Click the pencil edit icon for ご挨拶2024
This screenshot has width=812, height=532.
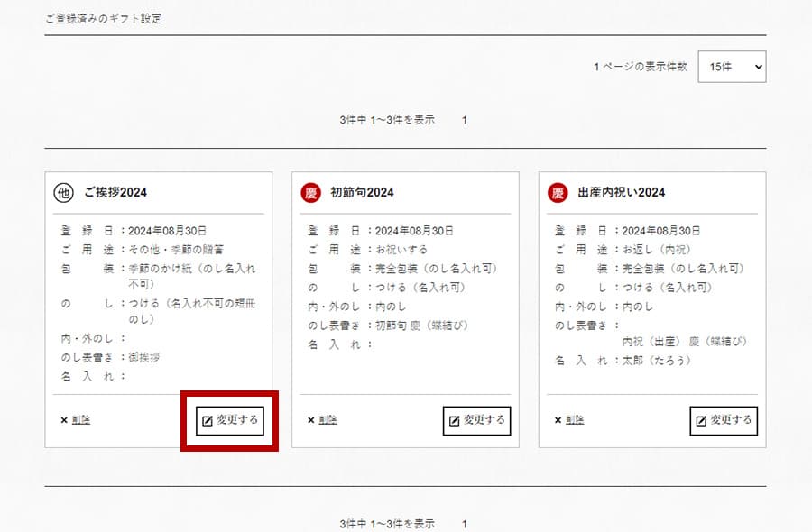pyautogui.click(x=208, y=421)
